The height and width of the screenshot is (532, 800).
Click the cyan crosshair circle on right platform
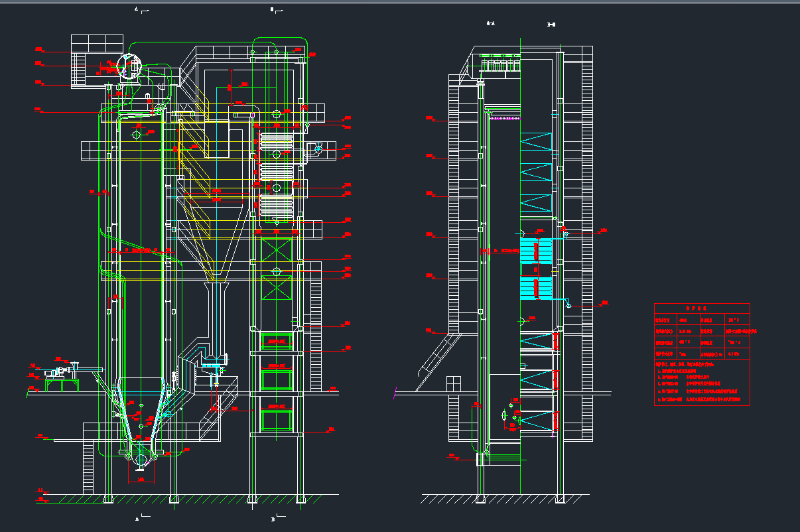point(318,149)
